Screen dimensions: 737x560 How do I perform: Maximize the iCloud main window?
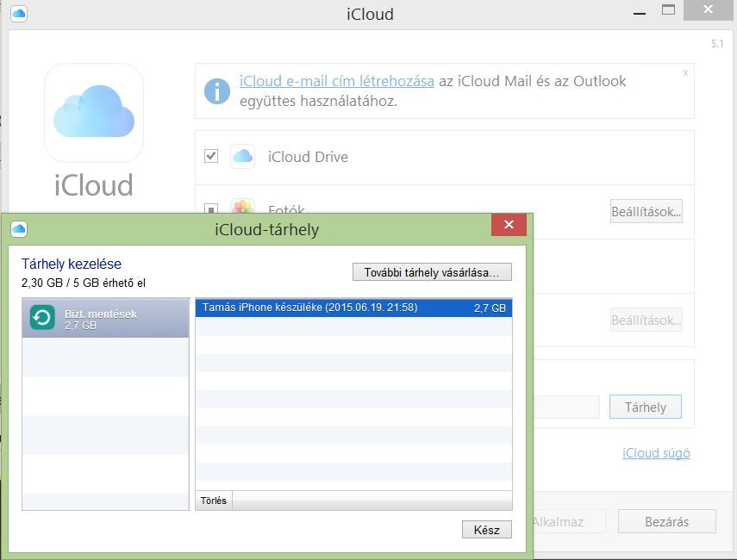point(668,10)
